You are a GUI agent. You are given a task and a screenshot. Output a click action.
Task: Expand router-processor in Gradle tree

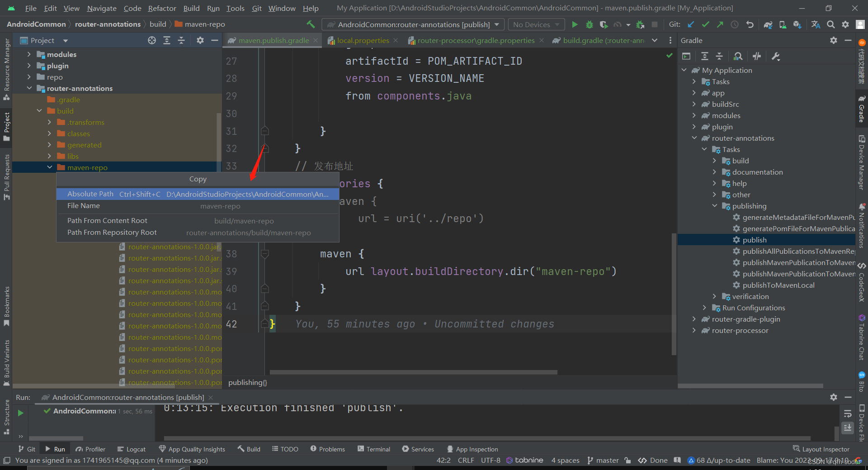click(x=694, y=330)
